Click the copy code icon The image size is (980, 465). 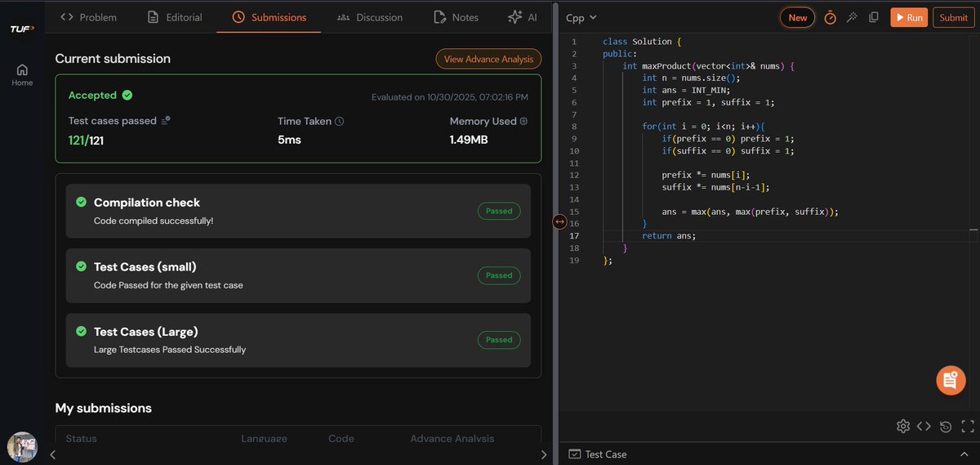click(x=874, y=17)
